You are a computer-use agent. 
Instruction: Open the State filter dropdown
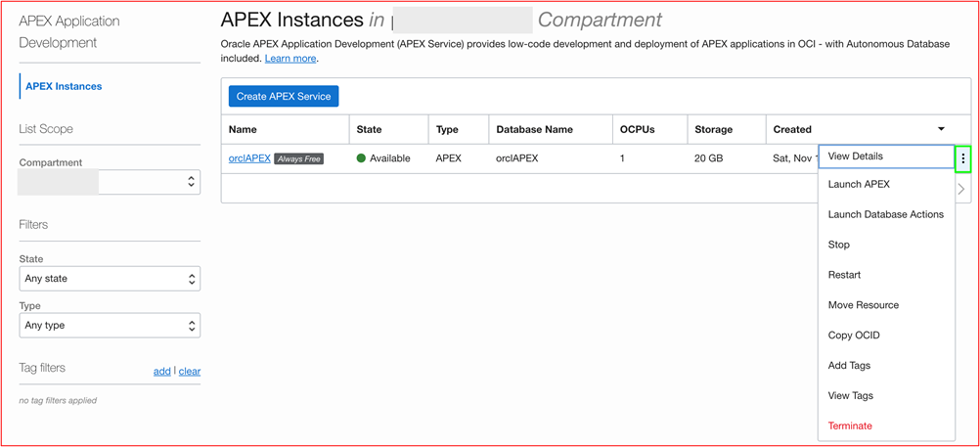(x=110, y=279)
